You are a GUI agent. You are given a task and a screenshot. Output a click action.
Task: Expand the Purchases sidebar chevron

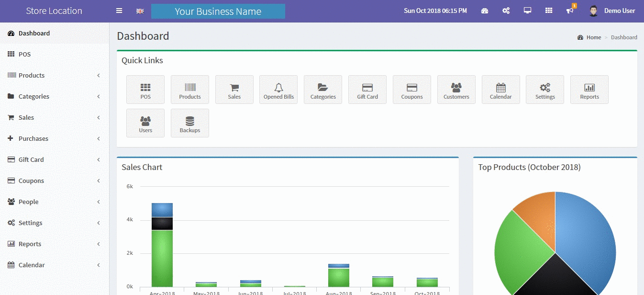(x=98, y=139)
